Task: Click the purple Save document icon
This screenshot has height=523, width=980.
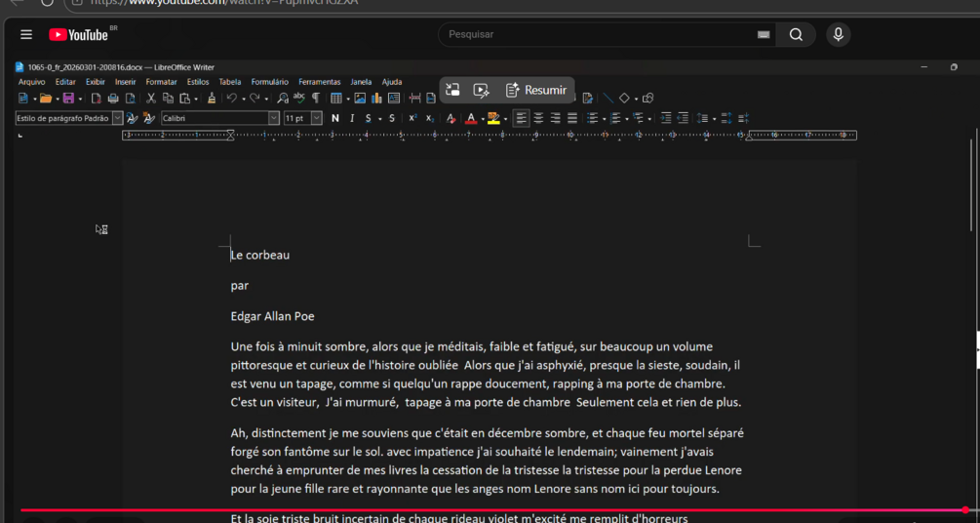Action: tap(68, 99)
